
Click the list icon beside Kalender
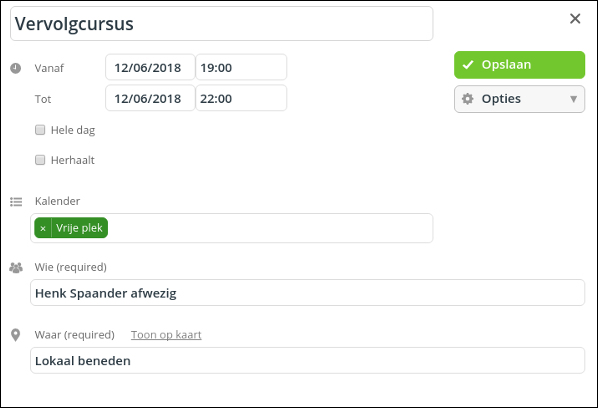point(16,201)
